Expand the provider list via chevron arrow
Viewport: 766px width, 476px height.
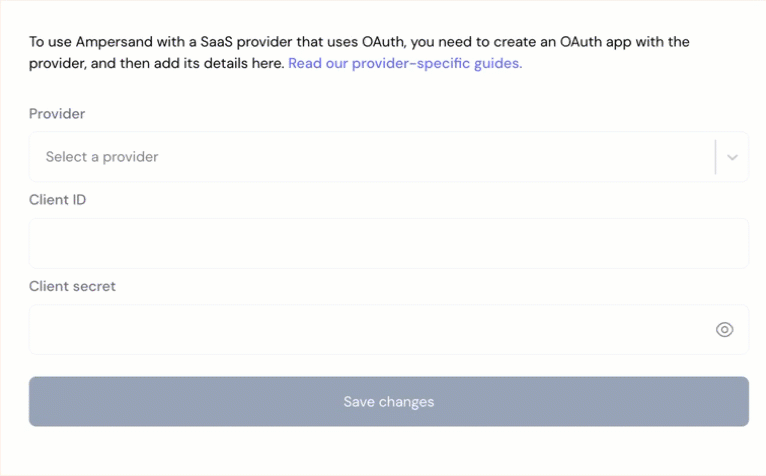pos(732,157)
